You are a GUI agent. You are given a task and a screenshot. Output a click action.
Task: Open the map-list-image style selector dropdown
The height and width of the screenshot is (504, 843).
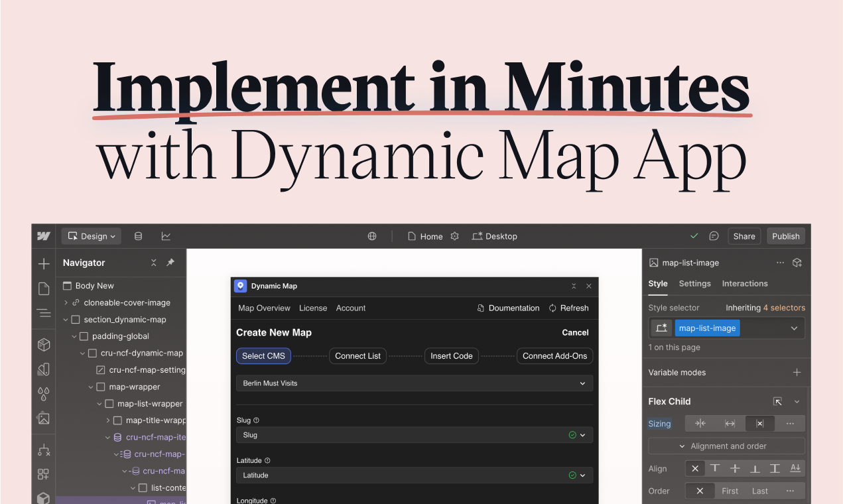[x=794, y=328]
